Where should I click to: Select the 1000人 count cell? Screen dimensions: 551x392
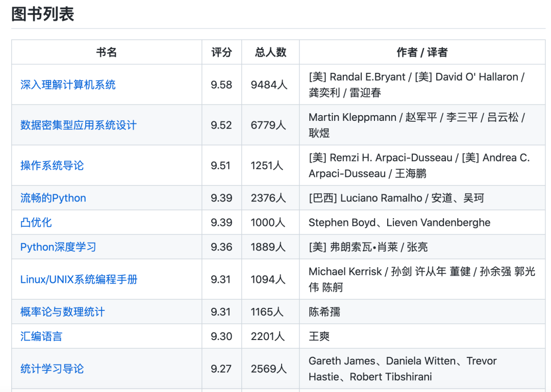pyautogui.click(x=270, y=222)
